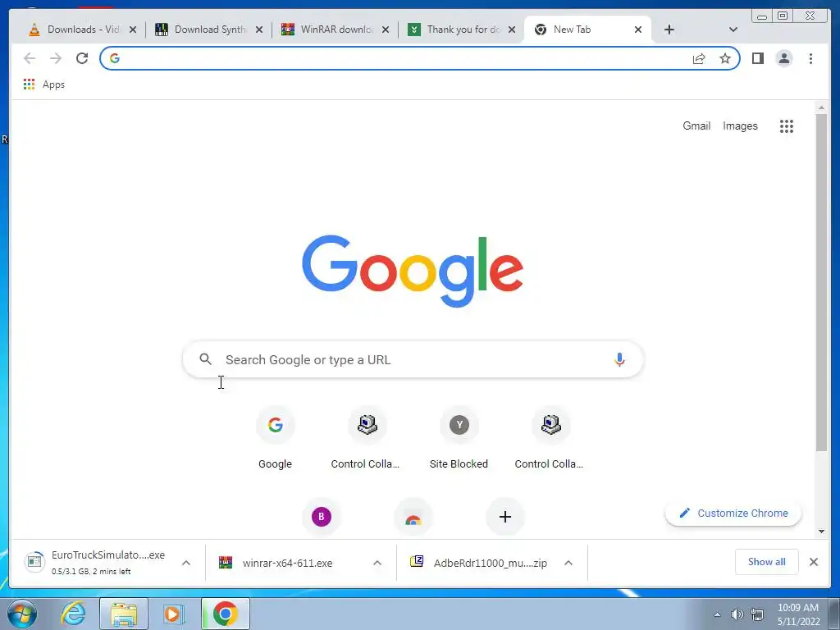Screen dimensions: 840x630
Task: Open the profile avatar icon
Action: click(x=783, y=58)
